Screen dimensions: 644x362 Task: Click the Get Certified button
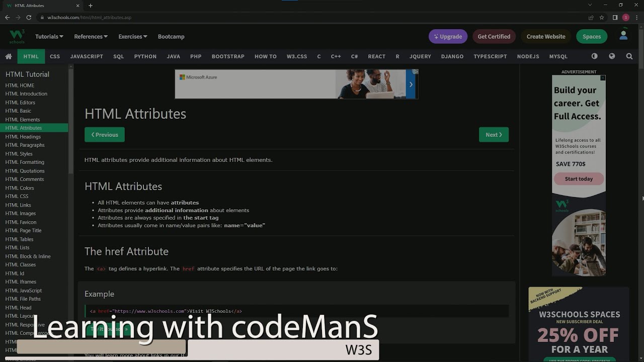click(494, 36)
